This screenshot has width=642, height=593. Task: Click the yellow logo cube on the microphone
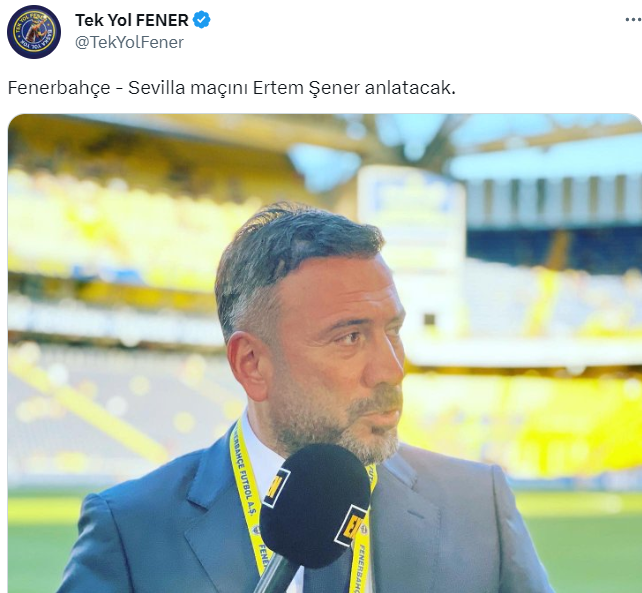point(351,525)
